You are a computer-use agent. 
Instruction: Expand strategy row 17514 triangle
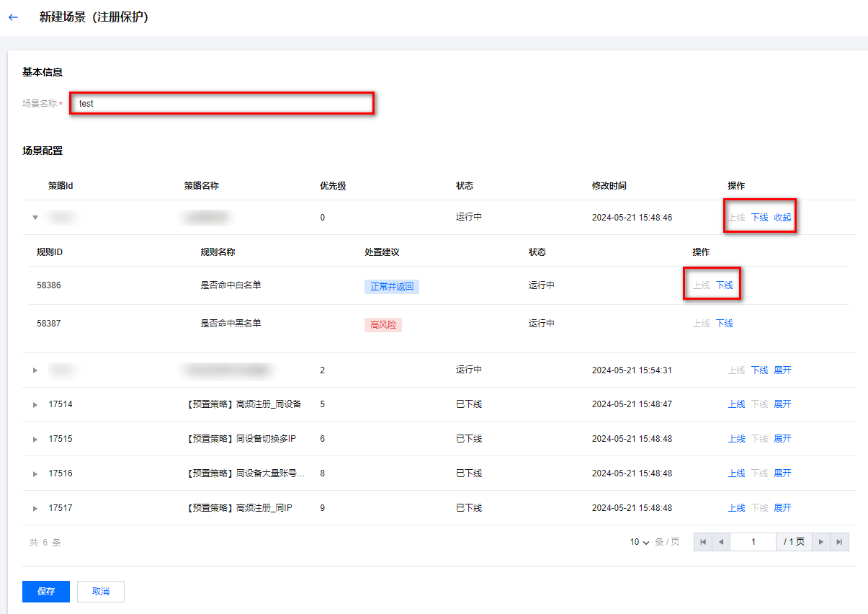(35, 405)
